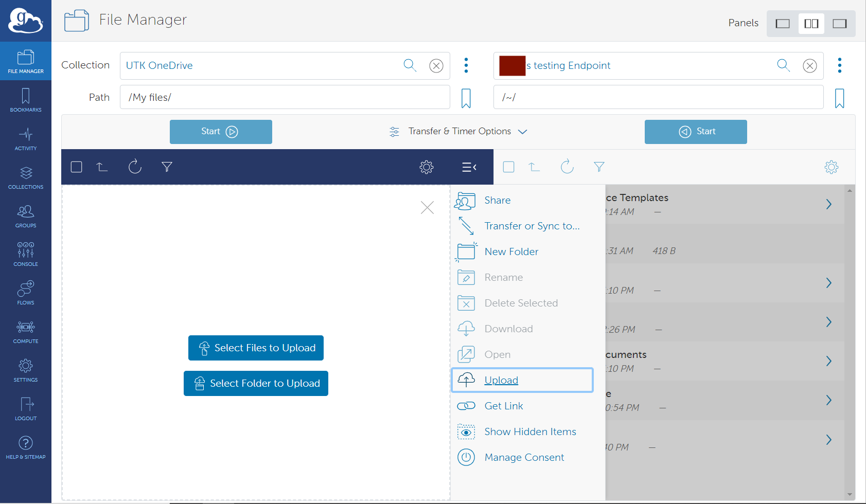Click the right panel path field
Screen dimensions: 866x504
pos(658,97)
